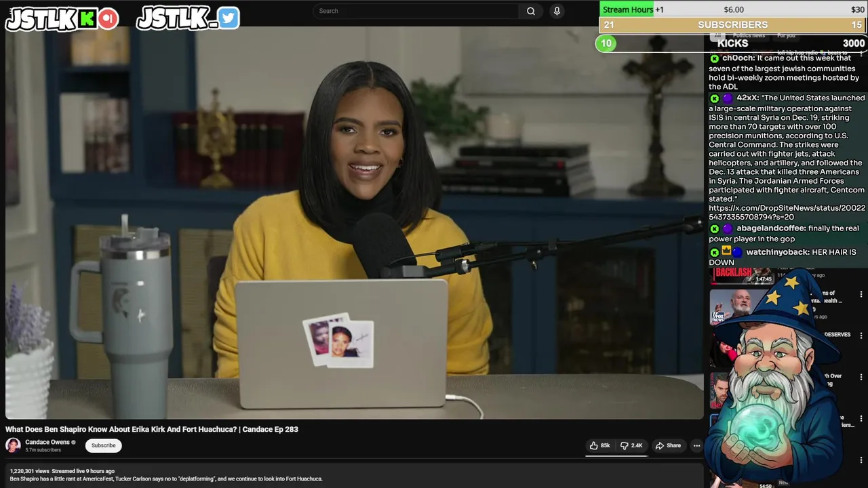Open the BACKLASH 1:47:45 recommended video thumbnail
The image size is (868, 488).
tap(741, 275)
